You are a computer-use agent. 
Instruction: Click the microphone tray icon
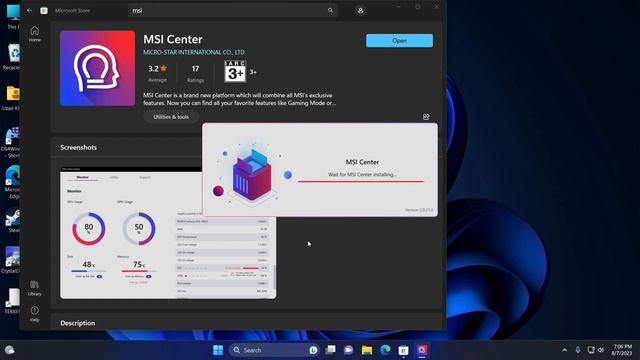(578, 350)
